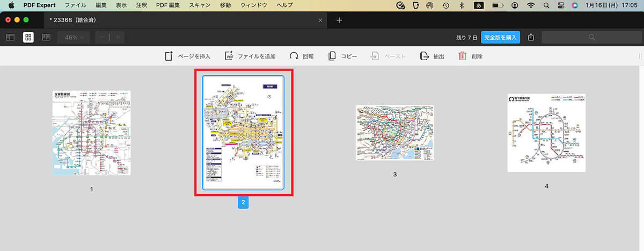Click the search field in toolbar
The height and width of the screenshot is (251, 644).
(x=591, y=37)
